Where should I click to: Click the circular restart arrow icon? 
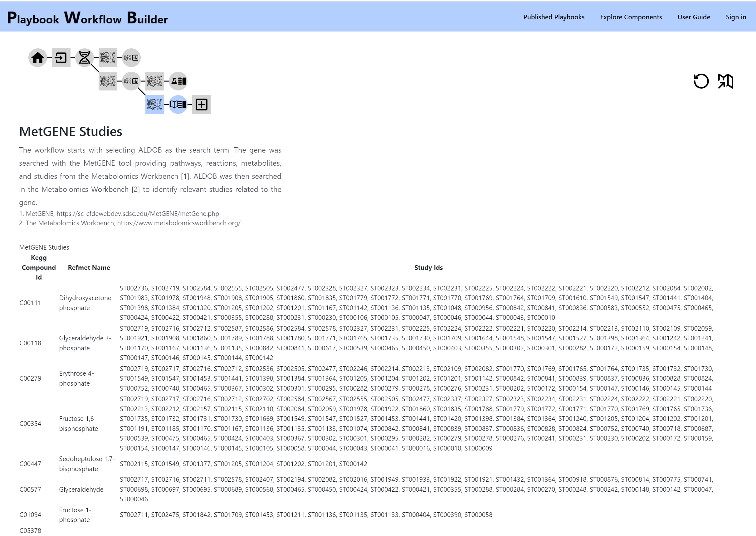[701, 81]
